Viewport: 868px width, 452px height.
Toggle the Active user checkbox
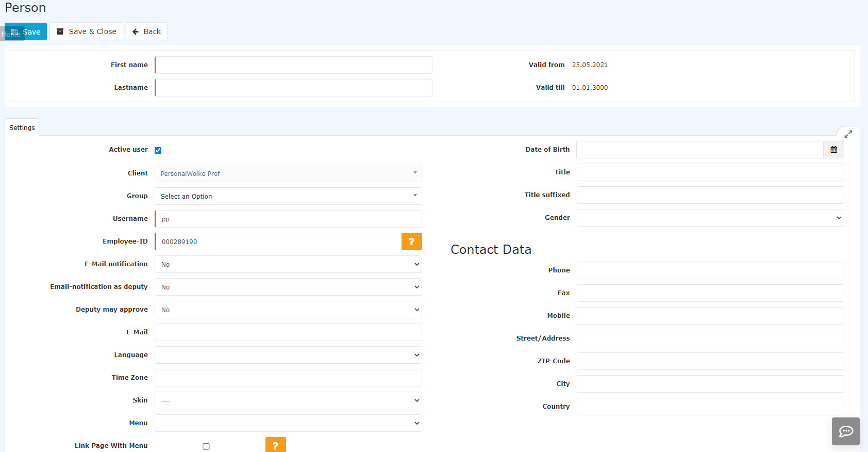coord(158,150)
